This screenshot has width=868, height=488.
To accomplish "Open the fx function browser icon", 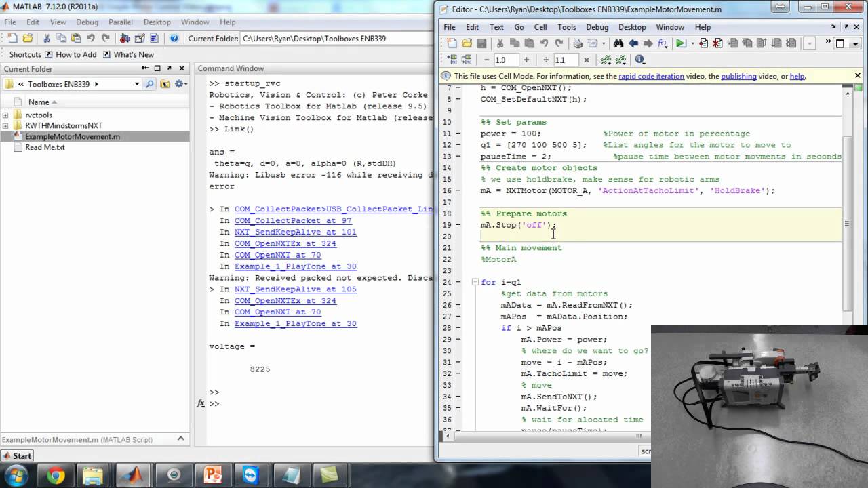I will coord(663,43).
